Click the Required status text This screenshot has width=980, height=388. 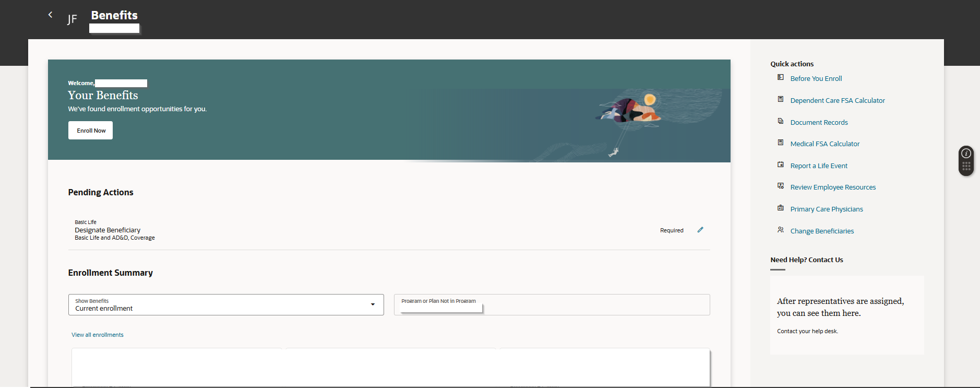click(x=672, y=230)
